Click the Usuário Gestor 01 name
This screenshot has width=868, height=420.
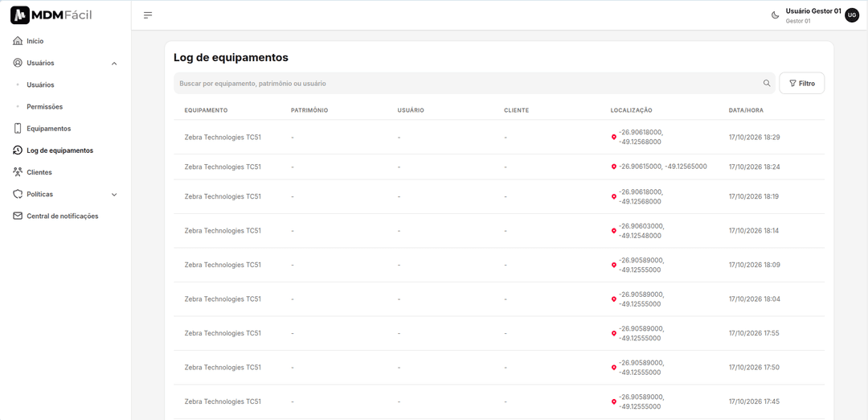813,11
